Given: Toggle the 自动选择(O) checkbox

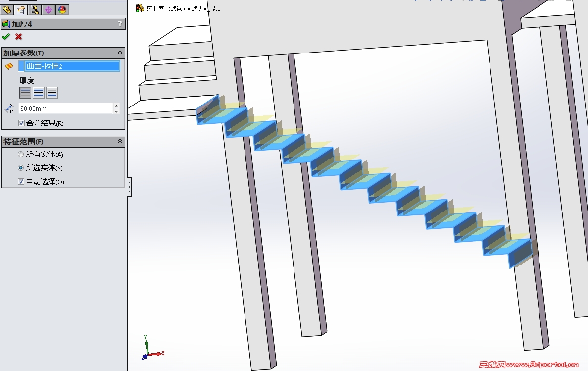Looking at the screenshot, I should 21,182.
